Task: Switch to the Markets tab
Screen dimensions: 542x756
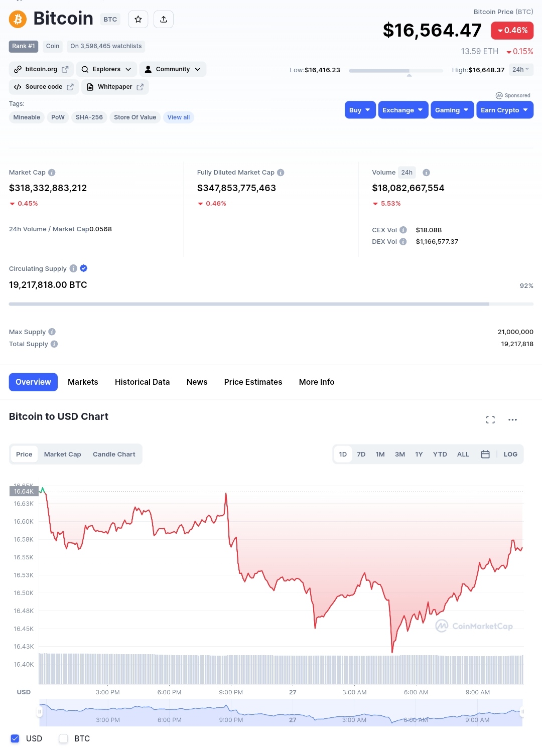Action: coord(83,382)
